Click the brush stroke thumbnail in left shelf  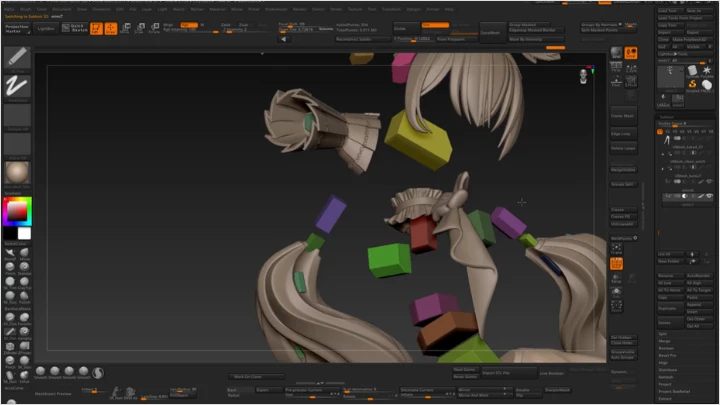coord(17,87)
